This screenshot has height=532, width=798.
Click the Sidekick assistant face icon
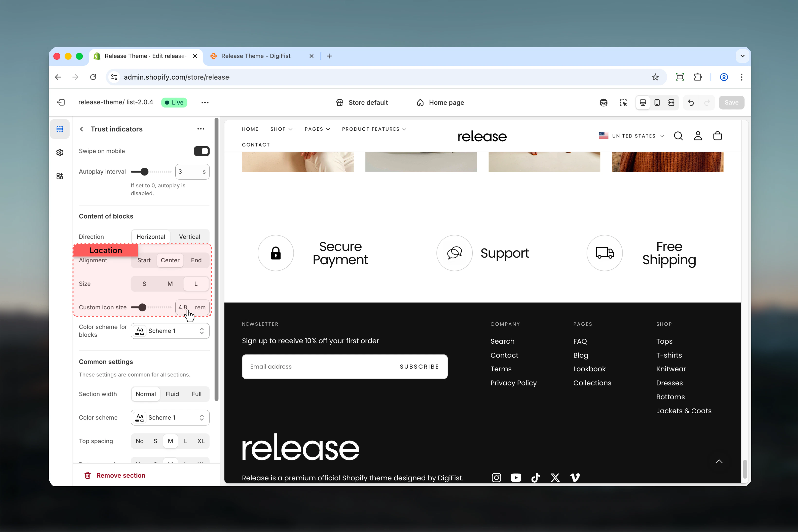603,102
